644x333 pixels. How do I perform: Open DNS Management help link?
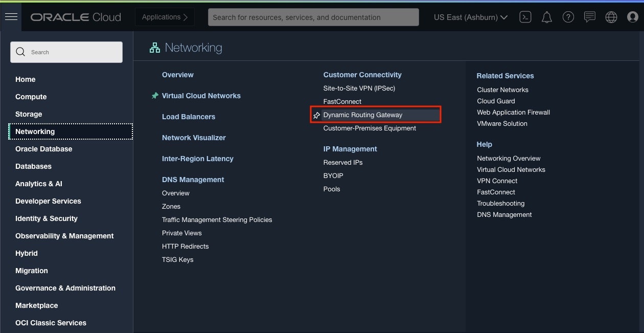coord(504,214)
